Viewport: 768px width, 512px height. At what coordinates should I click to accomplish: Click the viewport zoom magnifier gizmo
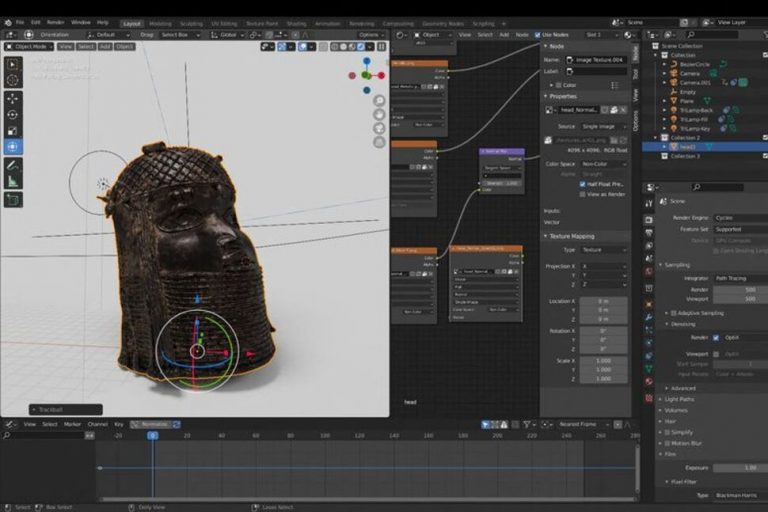click(x=379, y=101)
